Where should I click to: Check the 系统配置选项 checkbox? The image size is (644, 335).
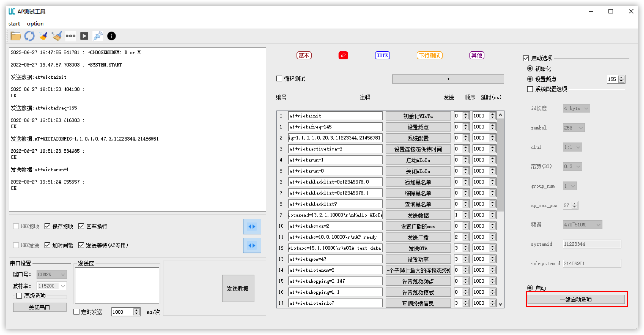coord(530,89)
